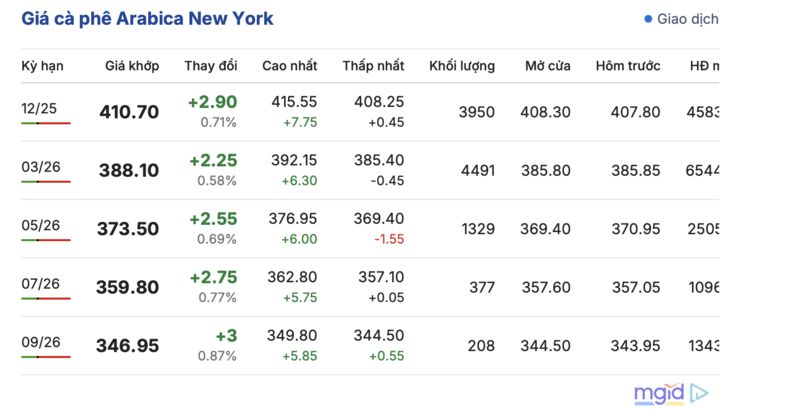The height and width of the screenshot is (409, 800).
Task: Click the 346.95 matched price
Action: [127, 346]
